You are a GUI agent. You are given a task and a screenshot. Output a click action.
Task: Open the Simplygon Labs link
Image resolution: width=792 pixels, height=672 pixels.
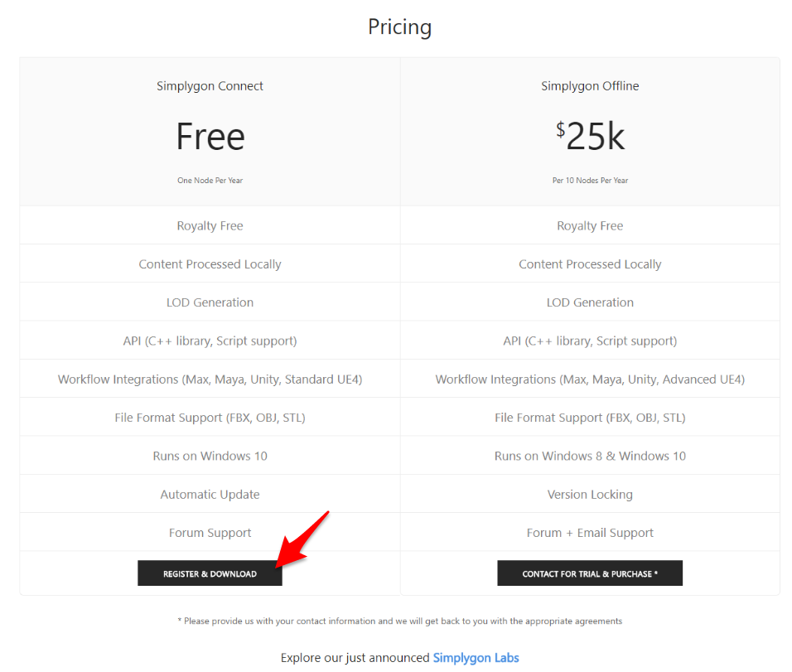click(476, 657)
